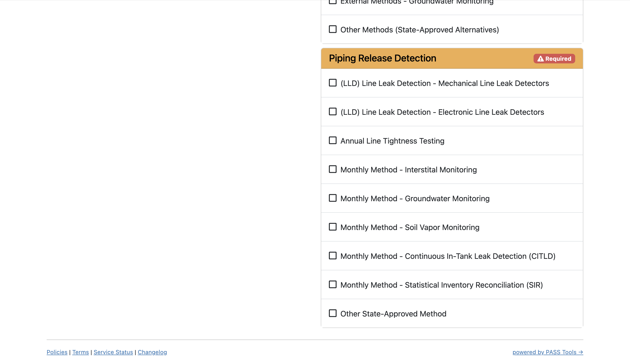This screenshot has height=364, width=630.
Task: Check Mechanical Line Leak Detectors checkbox
Action: (333, 83)
